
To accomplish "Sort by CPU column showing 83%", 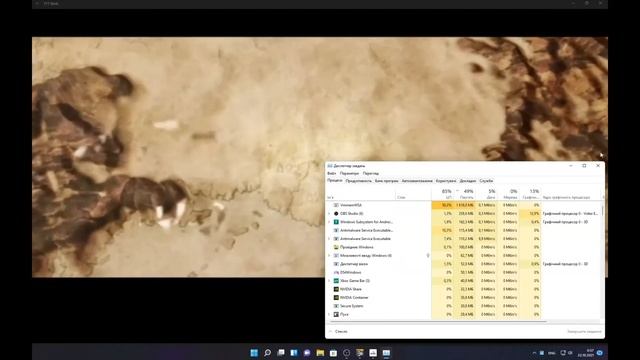I will coord(443,194).
